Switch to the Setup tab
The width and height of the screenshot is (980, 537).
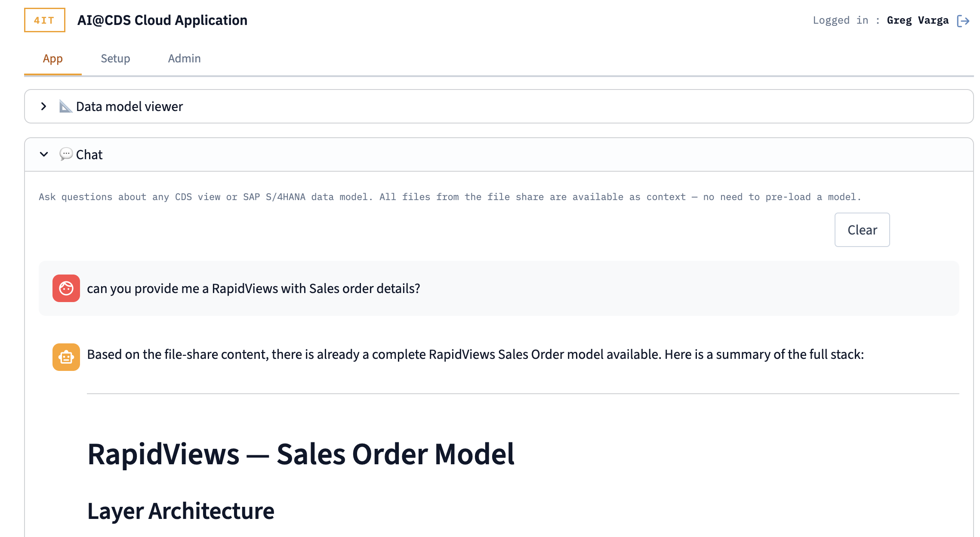(x=115, y=59)
